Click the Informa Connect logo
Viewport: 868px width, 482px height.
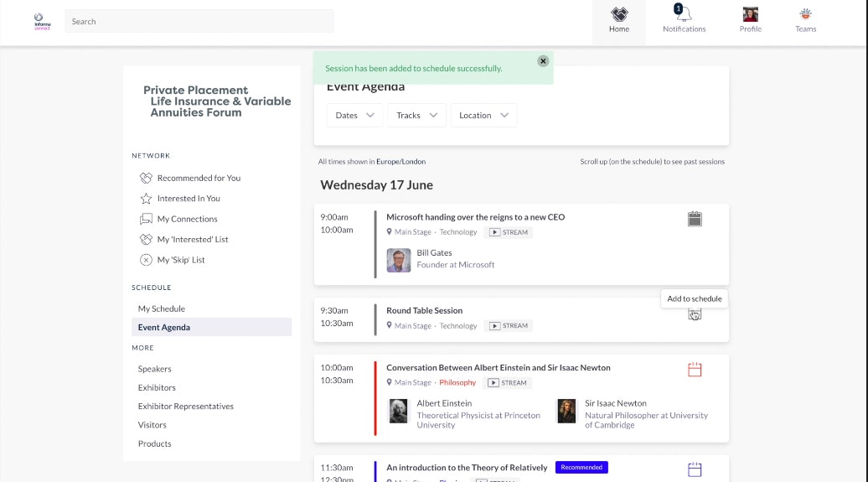click(x=42, y=21)
